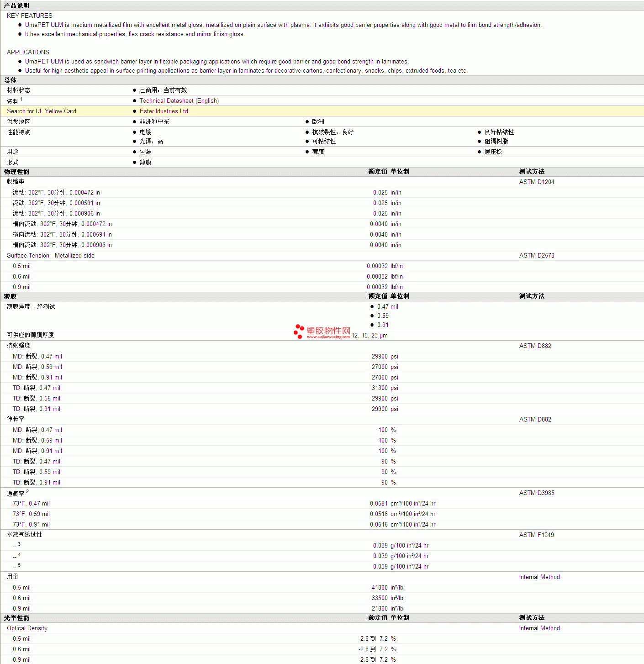
Task: Click the Optical Density label
Action: coord(27,628)
